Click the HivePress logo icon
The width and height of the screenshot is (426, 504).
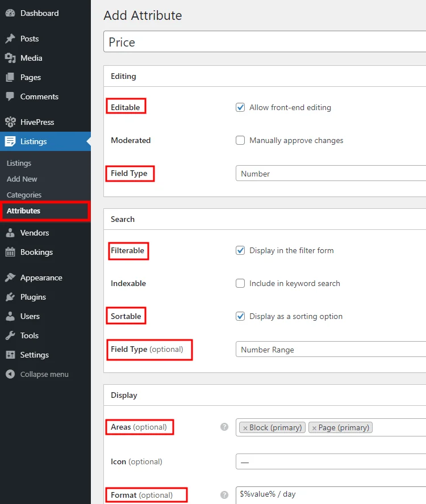(10, 122)
